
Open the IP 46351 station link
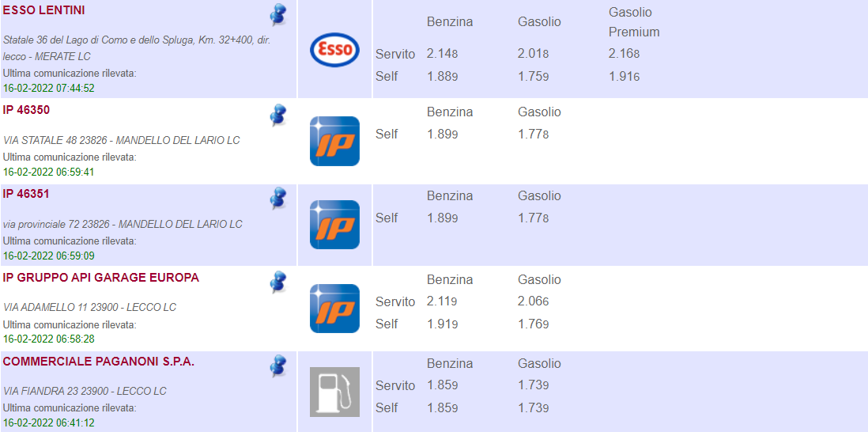pos(26,193)
